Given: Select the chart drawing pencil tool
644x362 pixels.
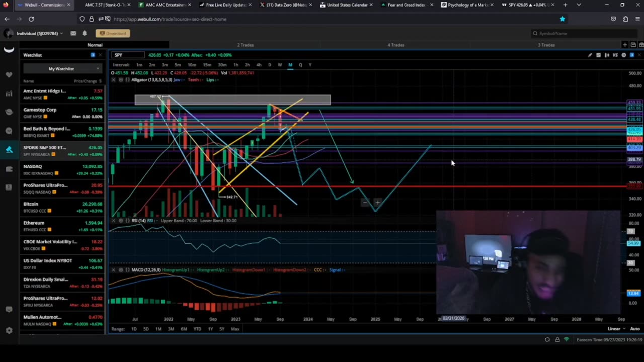Looking at the screenshot, I should (590, 55).
